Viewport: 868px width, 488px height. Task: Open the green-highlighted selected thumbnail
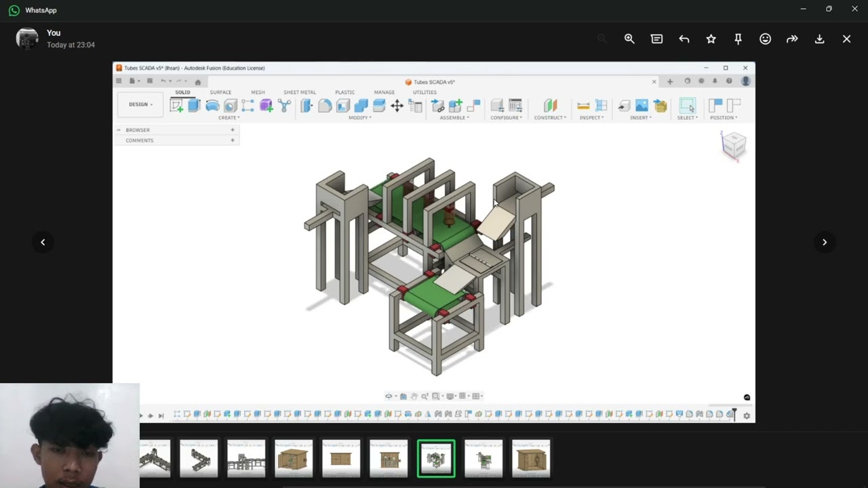tap(436, 459)
